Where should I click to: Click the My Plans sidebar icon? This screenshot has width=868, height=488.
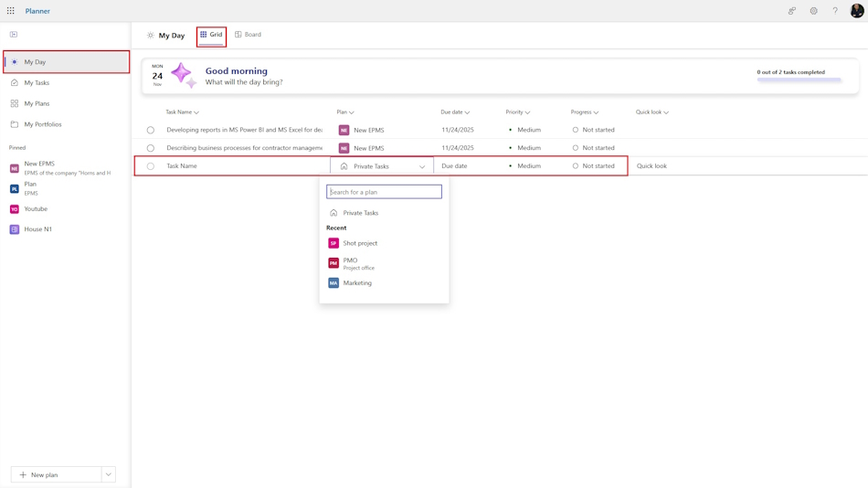click(15, 103)
